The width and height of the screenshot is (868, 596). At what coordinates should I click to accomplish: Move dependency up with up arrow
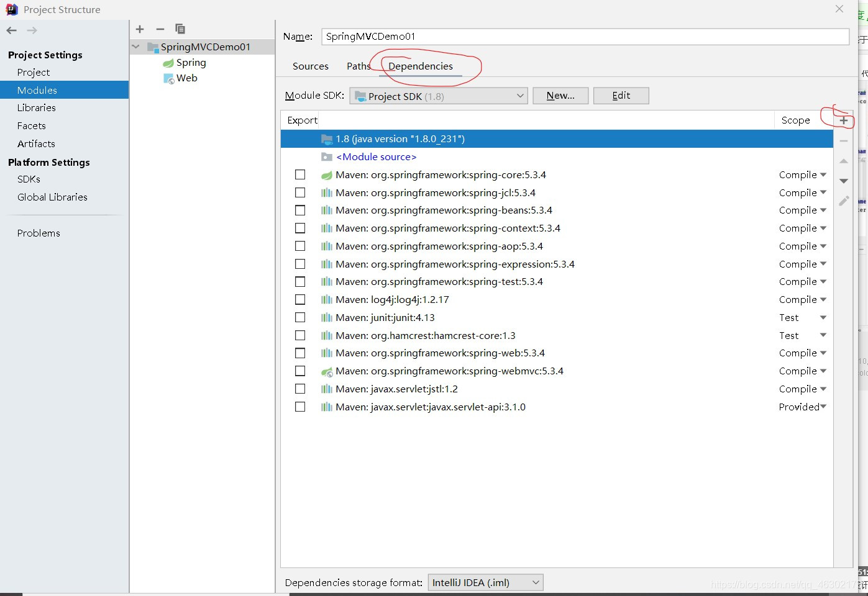coord(844,161)
